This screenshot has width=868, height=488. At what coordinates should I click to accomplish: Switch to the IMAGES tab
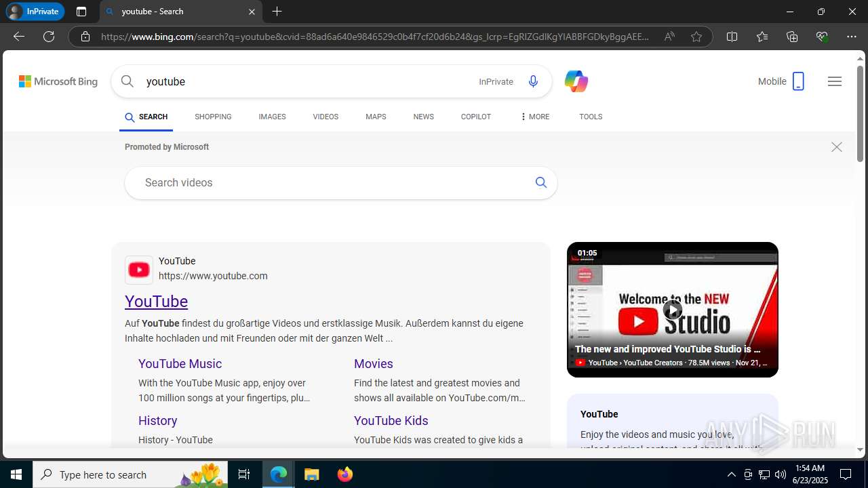[272, 117]
